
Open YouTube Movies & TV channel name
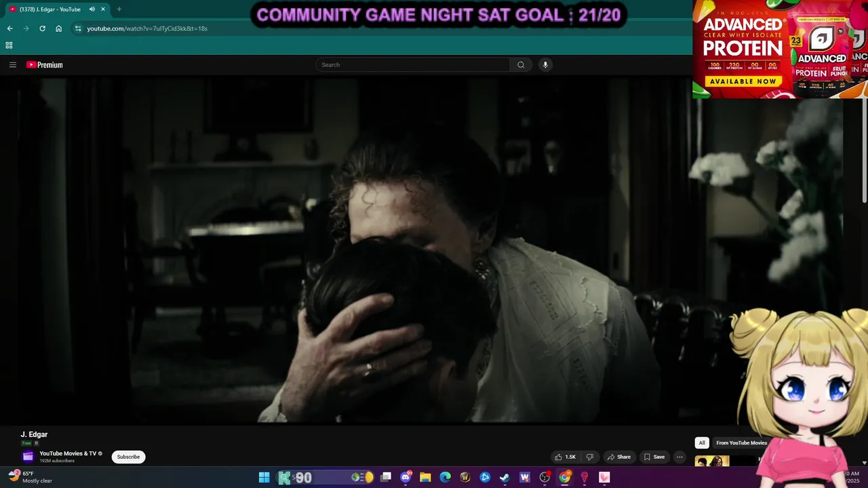(68, 453)
